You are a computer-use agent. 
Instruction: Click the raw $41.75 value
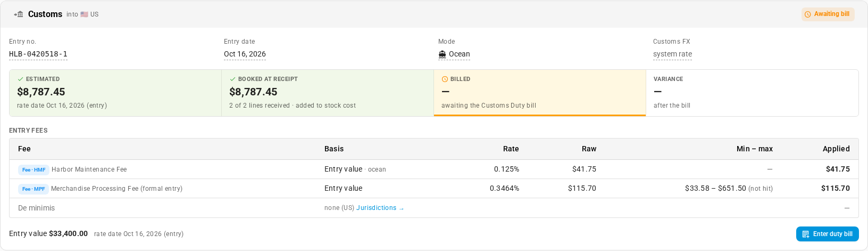point(584,169)
